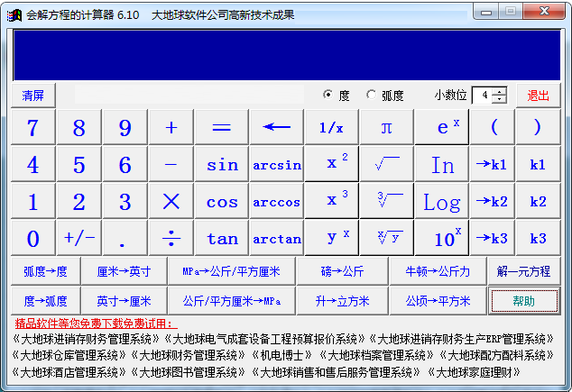Exit the calculator via 退出

(x=539, y=96)
